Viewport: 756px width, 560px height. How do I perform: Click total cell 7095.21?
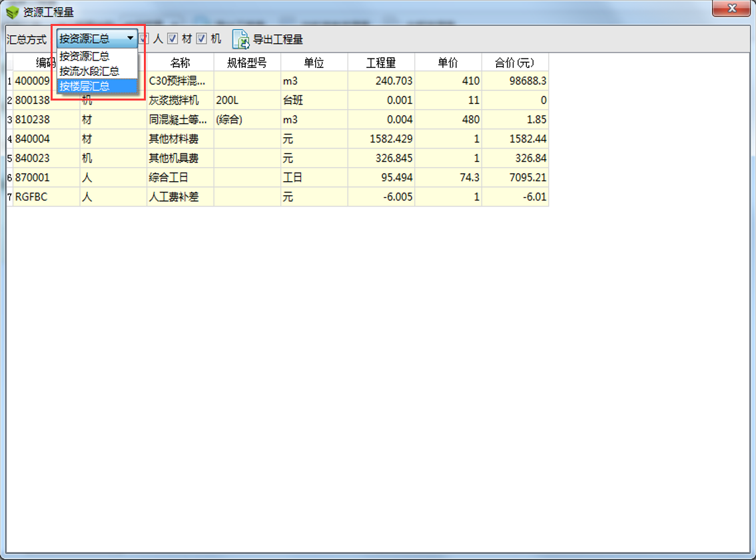coord(515,177)
